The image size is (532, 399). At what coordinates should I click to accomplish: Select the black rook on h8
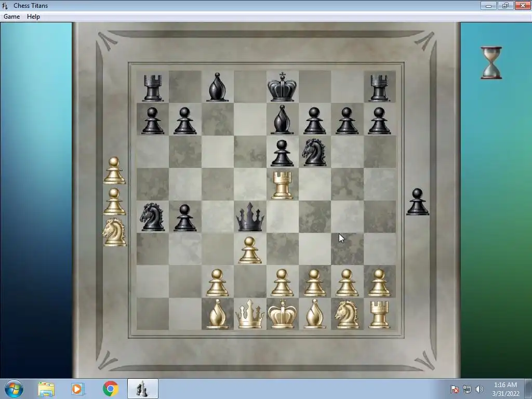pos(379,88)
